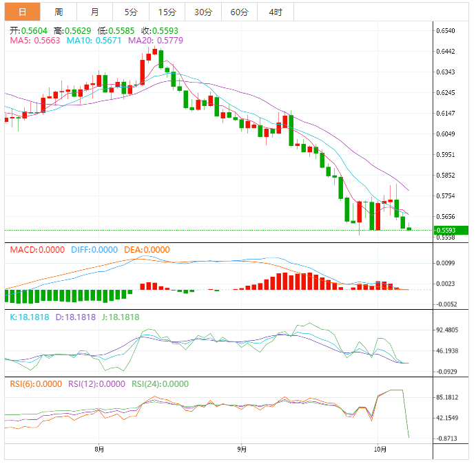
Task: Click the -0.0052 MACD axis label
Action: [x=446, y=304]
